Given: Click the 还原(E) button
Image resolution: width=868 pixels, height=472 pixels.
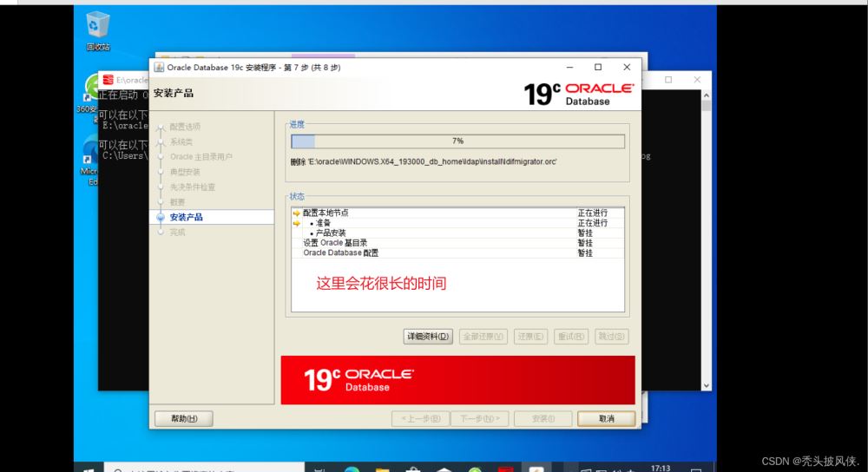Looking at the screenshot, I should pos(530,337).
